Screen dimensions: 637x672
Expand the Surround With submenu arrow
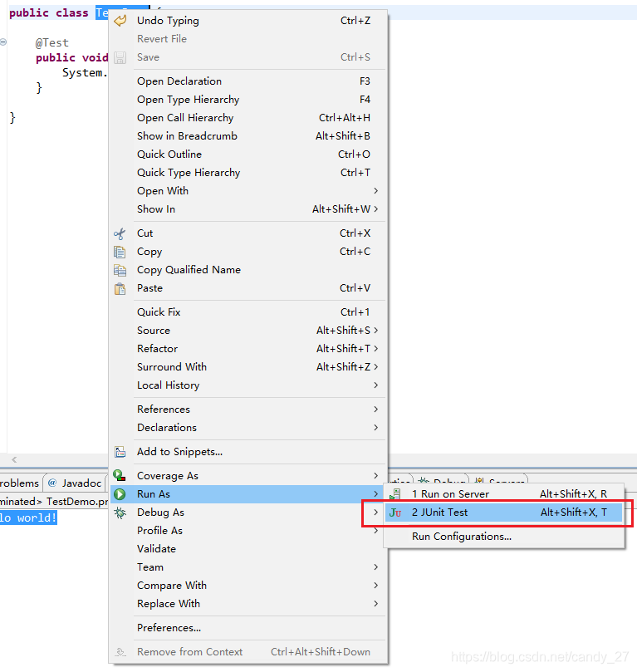click(x=375, y=367)
